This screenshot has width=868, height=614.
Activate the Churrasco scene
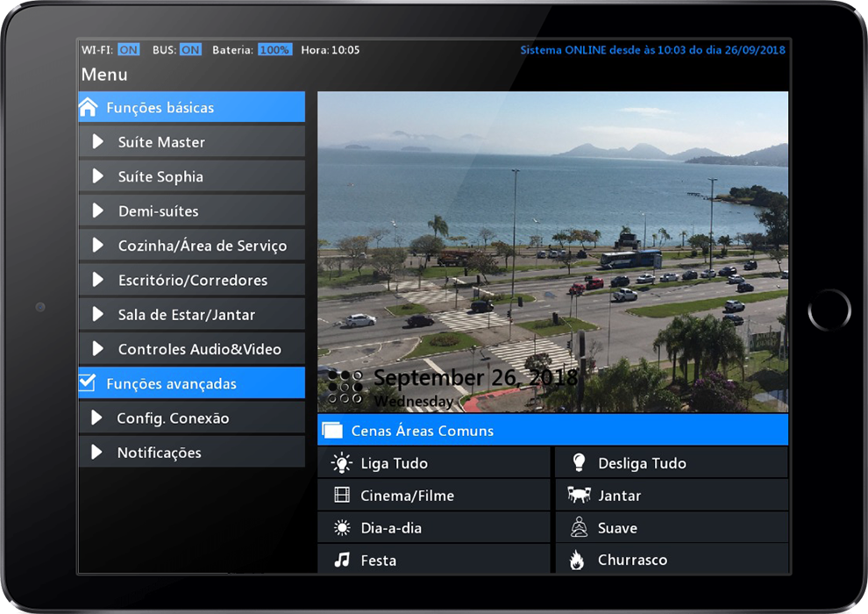(x=672, y=560)
